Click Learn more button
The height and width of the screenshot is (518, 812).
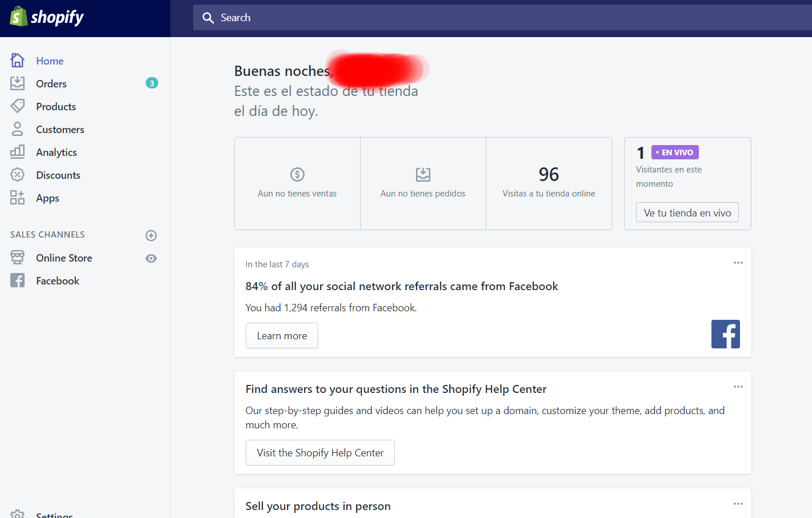pyautogui.click(x=282, y=336)
